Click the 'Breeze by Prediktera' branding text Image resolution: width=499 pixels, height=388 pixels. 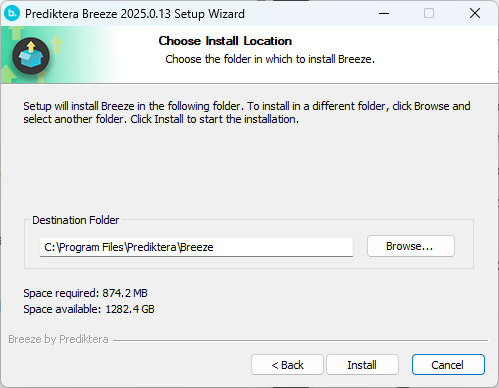tap(58, 339)
